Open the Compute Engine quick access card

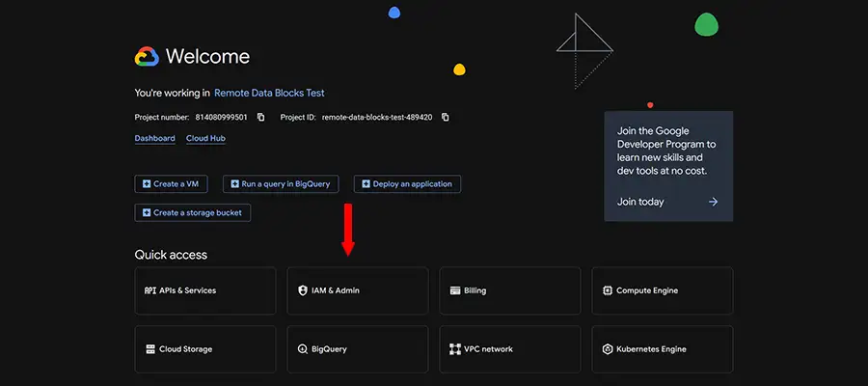pyautogui.click(x=663, y=290)
